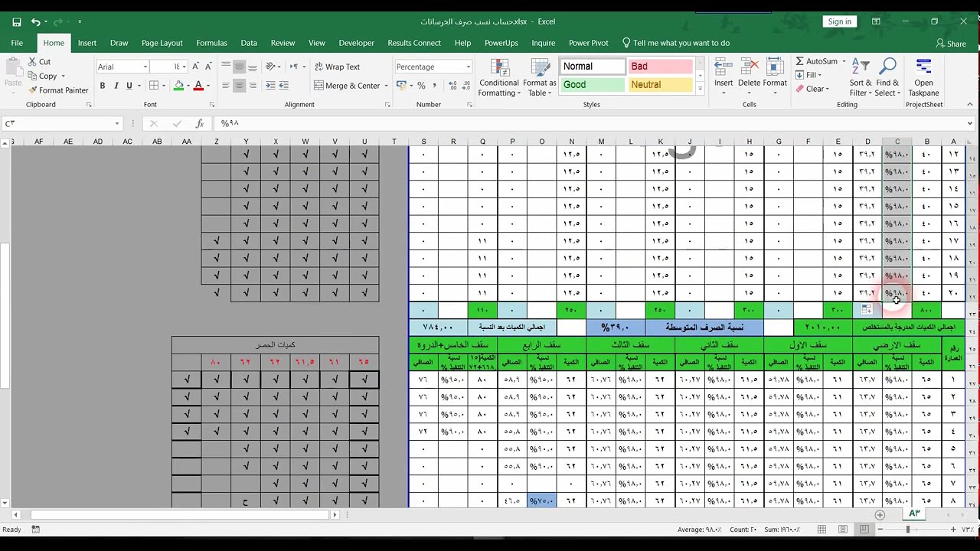
Task: Switch to Page Layout view in status bar
Action: click(x=843, y=530)
